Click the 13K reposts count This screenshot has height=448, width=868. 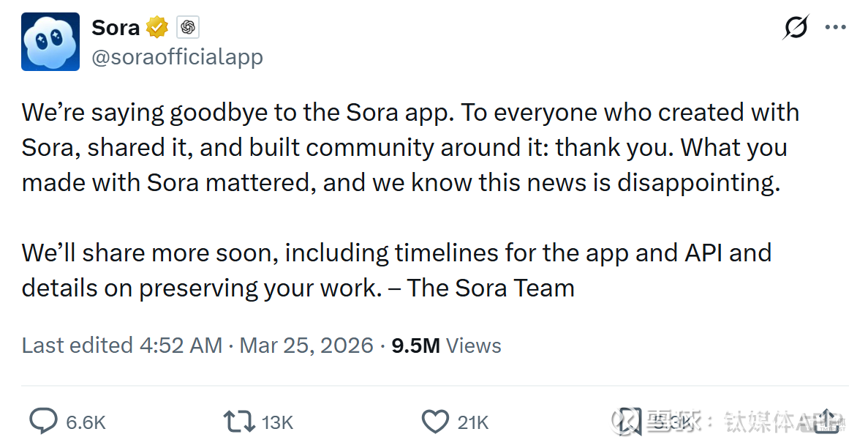pos(277,422)
